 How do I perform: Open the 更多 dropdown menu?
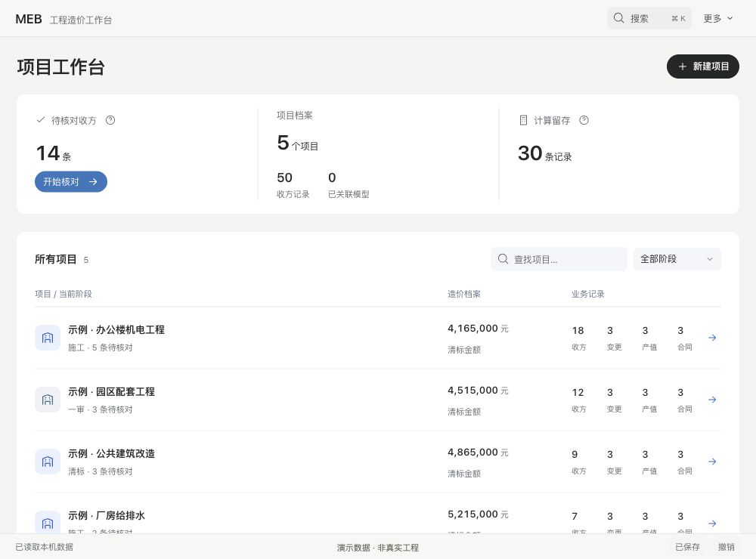pyautogui.click(x=718, y=18)
